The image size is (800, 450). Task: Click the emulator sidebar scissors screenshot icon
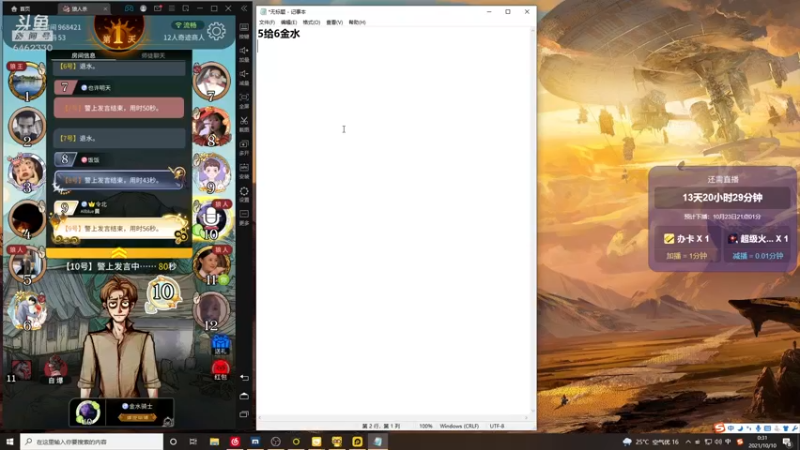(244, 121)
